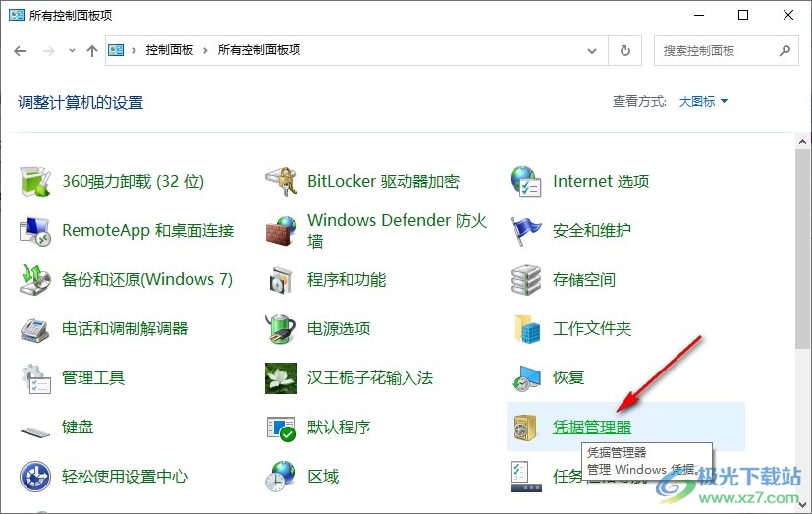This screenshot has width=812, height=514.
Task: Click the 区域 globe clock icon
Action: [x=281, y=477]
